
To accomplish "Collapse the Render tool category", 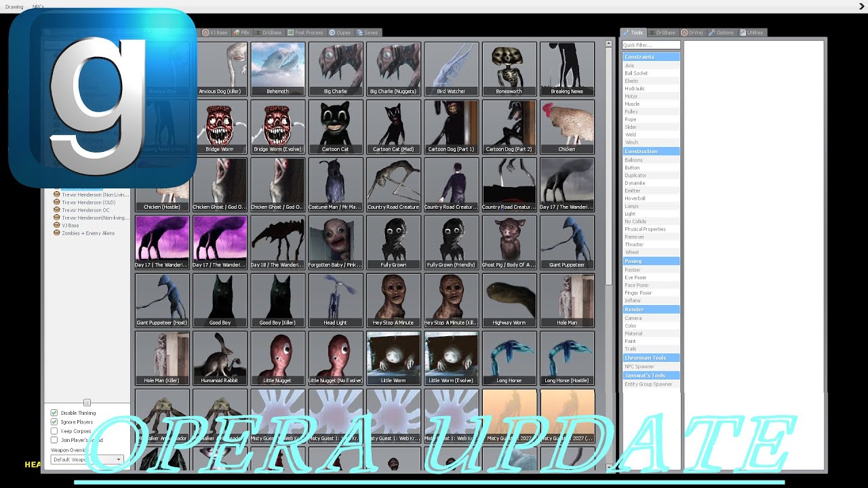I will [x=651, y=309].
